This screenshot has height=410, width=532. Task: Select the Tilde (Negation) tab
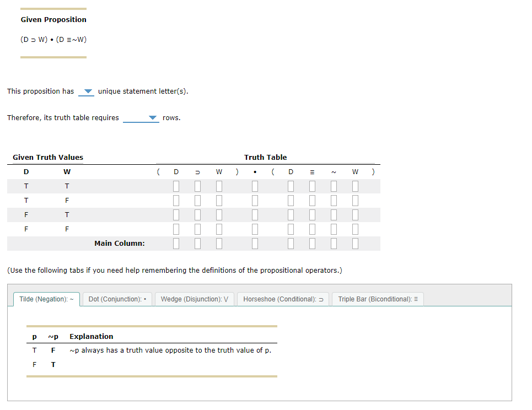(x=46, y=299)
